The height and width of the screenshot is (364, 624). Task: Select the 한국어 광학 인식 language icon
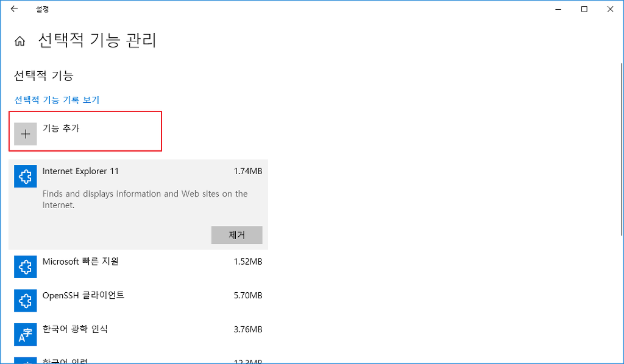coord(26,334)
